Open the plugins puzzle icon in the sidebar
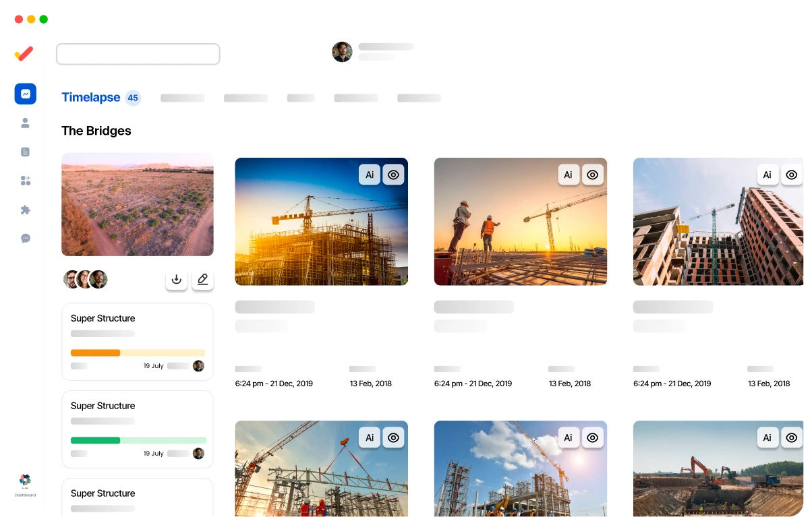Viewport: 812px width, 517px height. (25, 210)
